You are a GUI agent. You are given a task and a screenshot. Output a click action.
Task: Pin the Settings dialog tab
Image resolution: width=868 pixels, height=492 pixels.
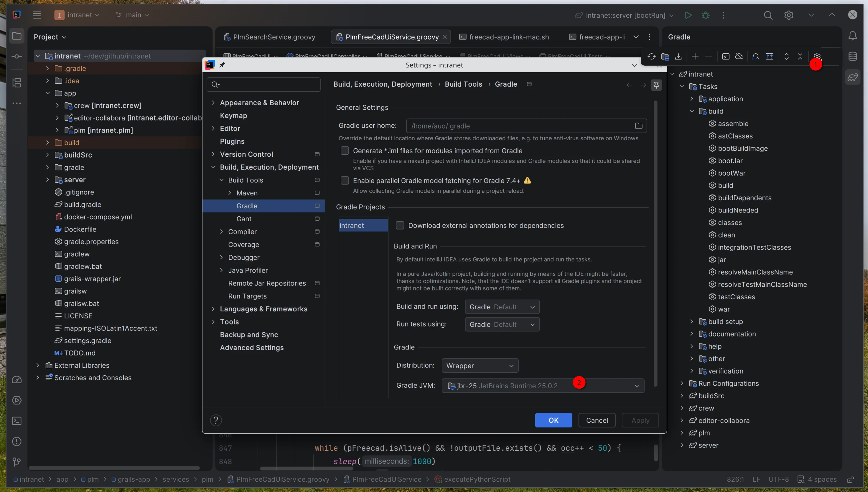pos(656,85)
